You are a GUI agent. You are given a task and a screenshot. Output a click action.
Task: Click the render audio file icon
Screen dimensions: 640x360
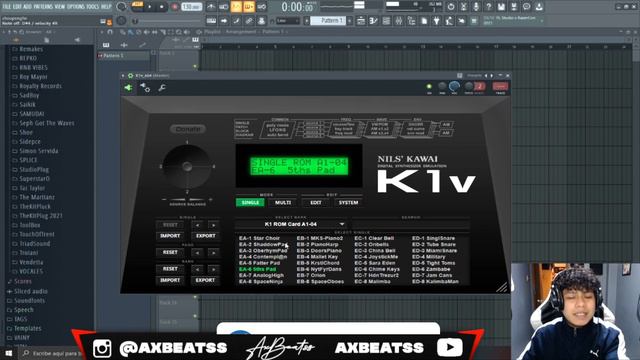pyautogui.click(x=514, y=7)
